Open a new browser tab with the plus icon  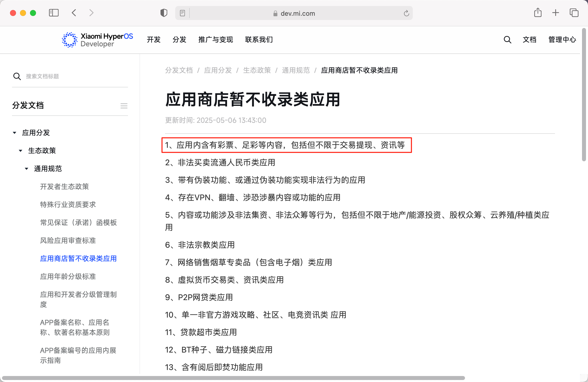pos(555,13)
